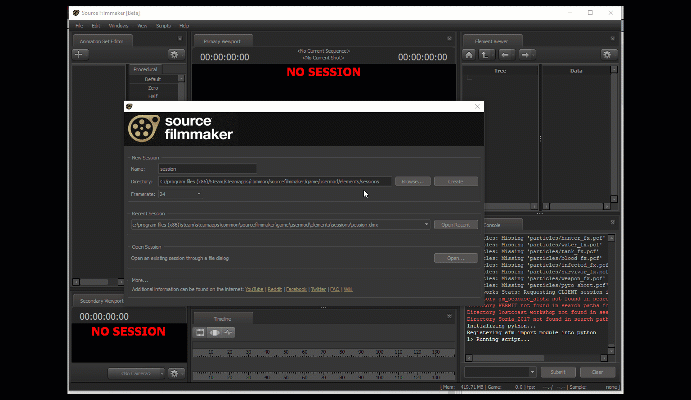Click the Console horizontal scrollbar
This screenshot has width=691, height=400.
[x=536, y=358]
